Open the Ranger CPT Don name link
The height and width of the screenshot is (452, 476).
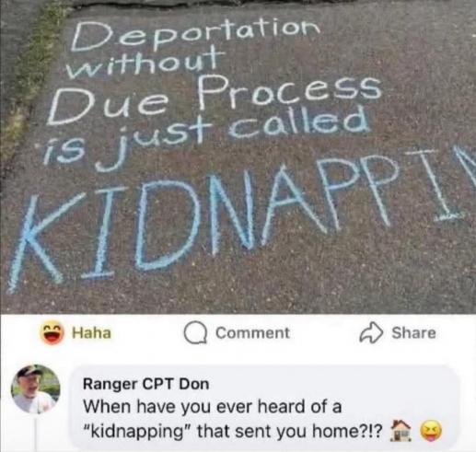pos(146,384)
